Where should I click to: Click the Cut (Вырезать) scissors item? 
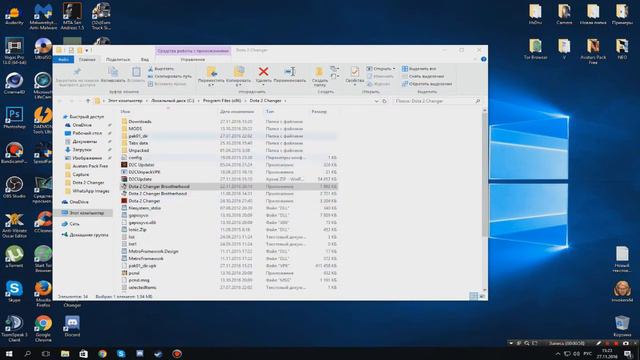tap(161, 69)
